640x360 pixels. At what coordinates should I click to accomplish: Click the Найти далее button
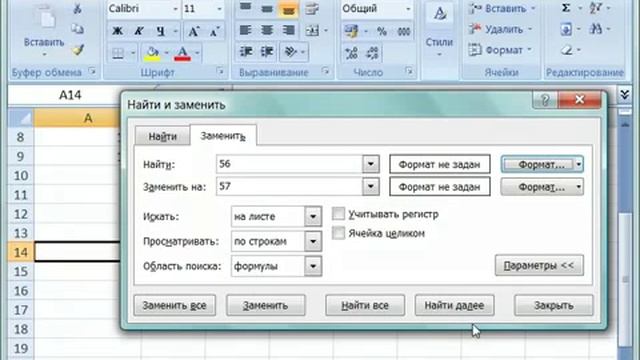pyautogui.click(x=454, y=305)
